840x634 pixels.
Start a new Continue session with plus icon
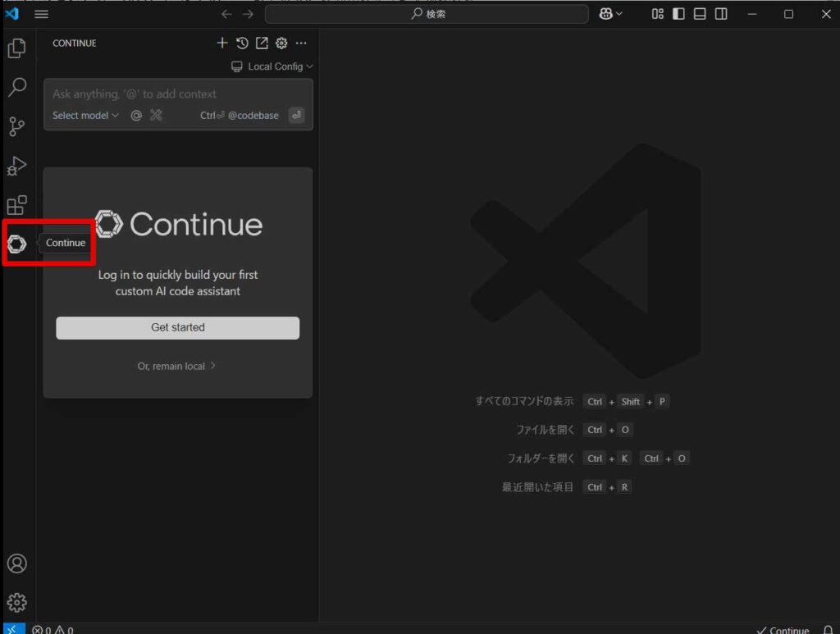tap(221, 43)
